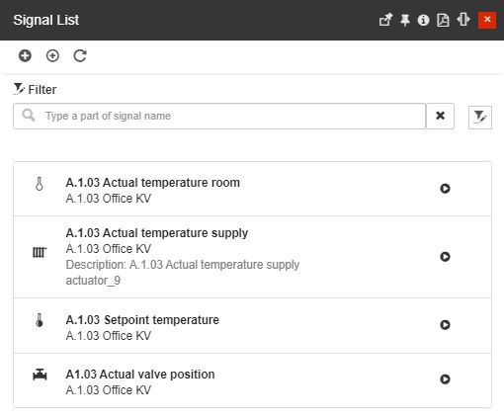Click the radiator icon of supply signal
504x420 pixels.
coord(40,253)
